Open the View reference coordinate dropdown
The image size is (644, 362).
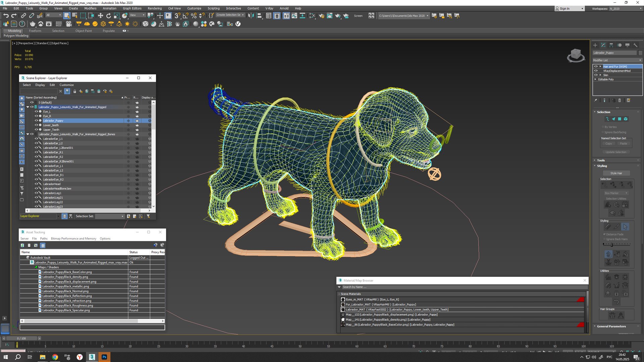click(137, 15)
